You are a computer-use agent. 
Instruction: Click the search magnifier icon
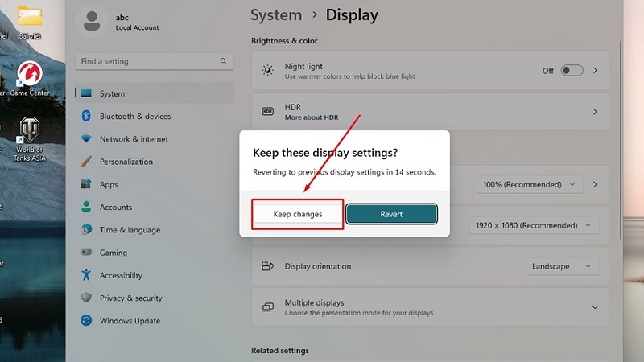coord(223,61)
